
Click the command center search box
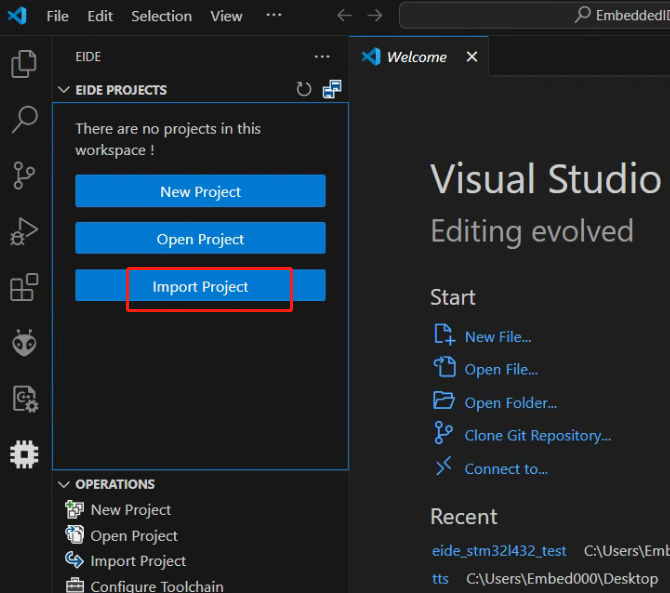[534, 16]
